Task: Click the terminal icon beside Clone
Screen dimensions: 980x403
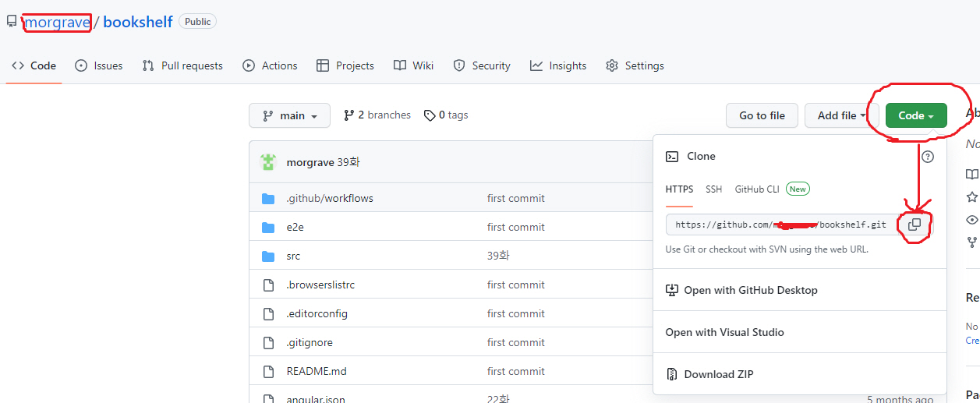Action: click(671, 157)
